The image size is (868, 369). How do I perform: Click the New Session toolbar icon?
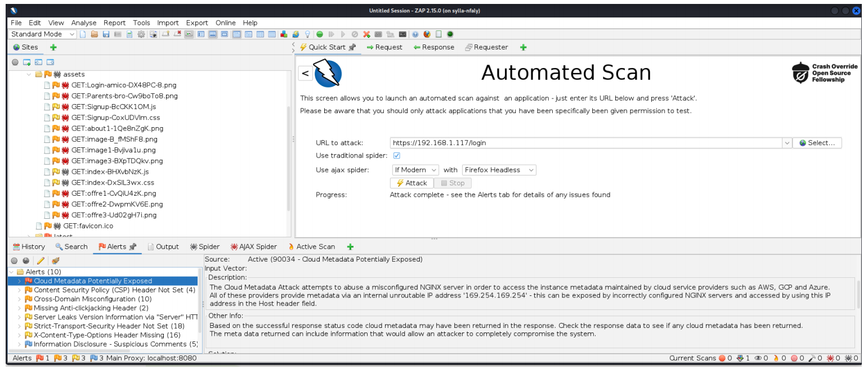82,34
